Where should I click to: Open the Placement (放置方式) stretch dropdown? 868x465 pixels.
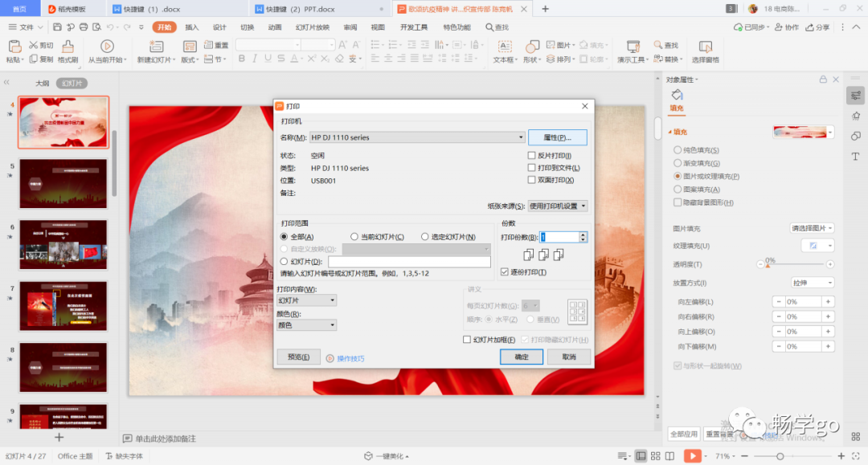(x=812, y=283)
